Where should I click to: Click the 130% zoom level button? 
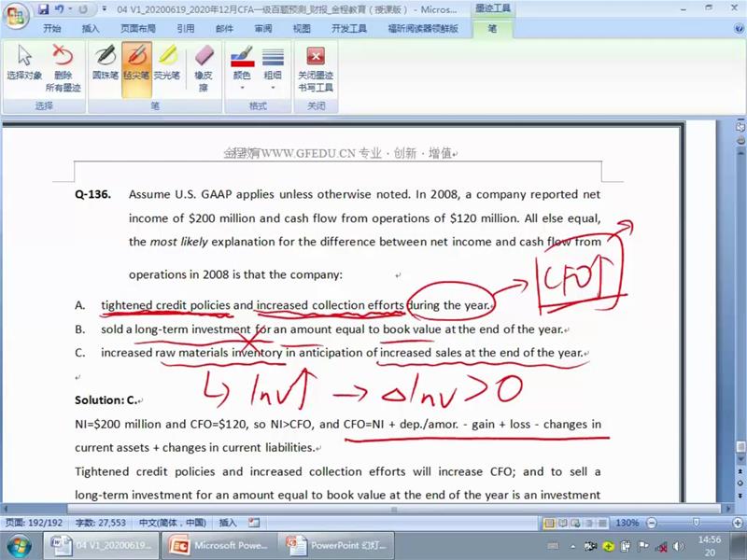point(627,523)
